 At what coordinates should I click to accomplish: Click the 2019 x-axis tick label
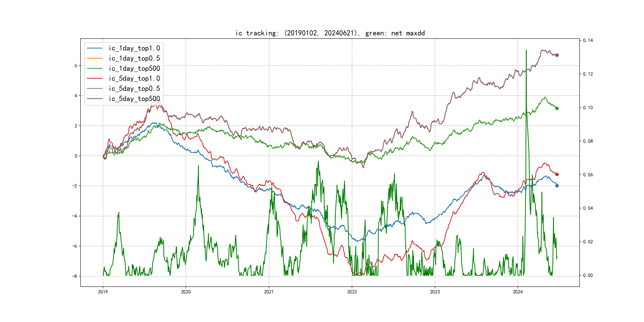(x=103, y=292)
